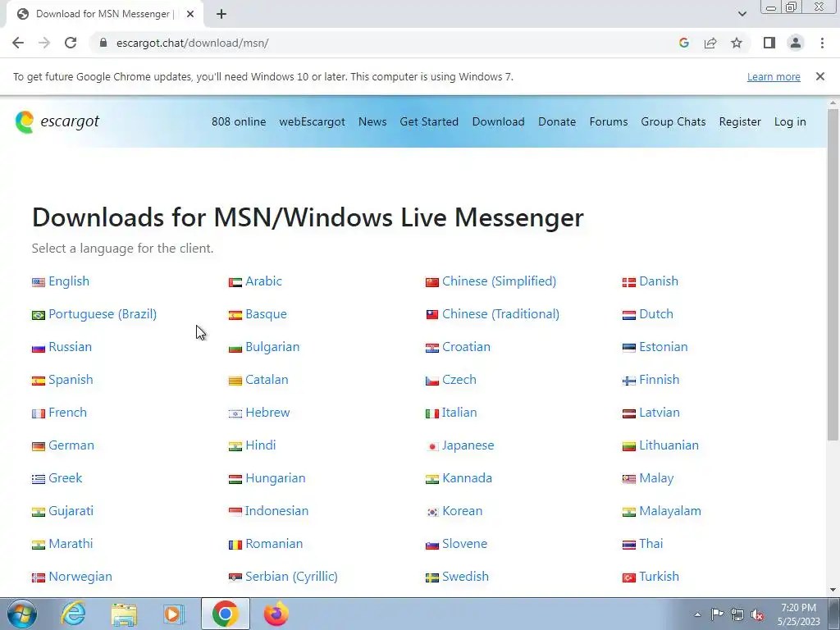Close the Download for MSN Messenger tab

coord(190,14)
